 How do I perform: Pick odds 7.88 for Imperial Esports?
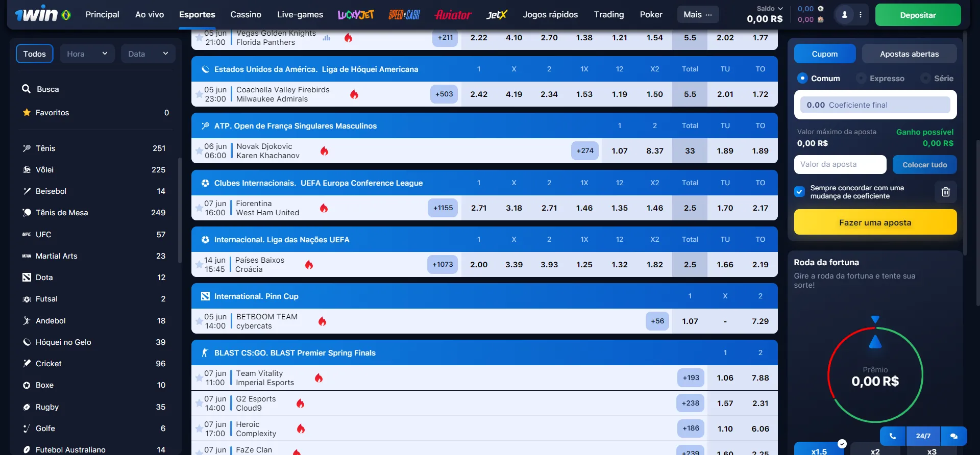click(x=760, y=378)
